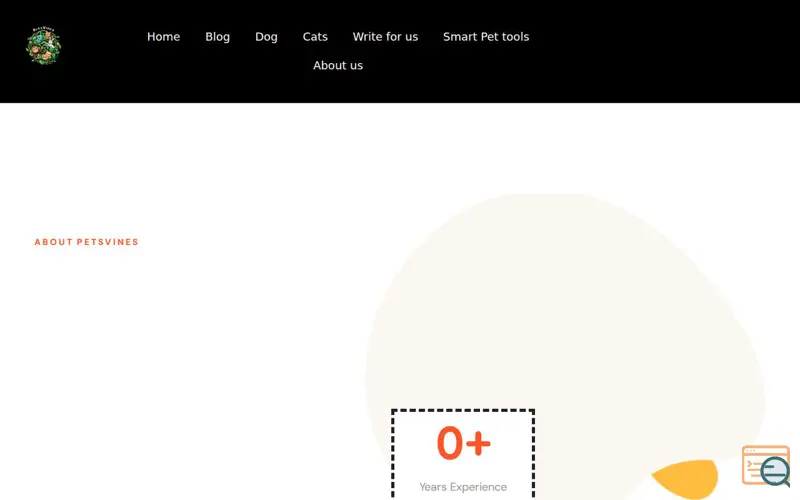Image resolution: width=800 pixels, height=500 pixels.
Task: Select the Years Experience label
Action: tap(463, 487)
